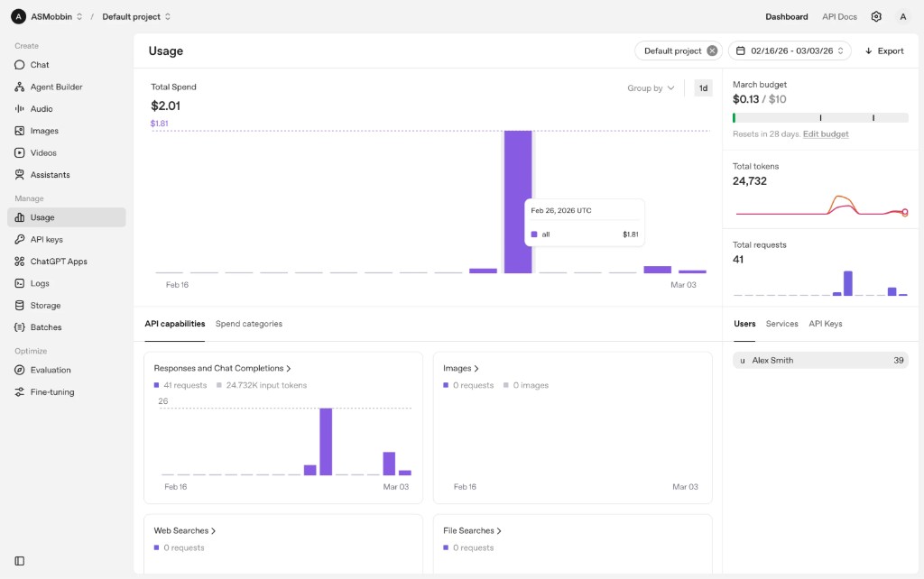Image resolution: width=924 pixels, height=579 pixels.
Task: Select the Users tab
Action: [x=744, y=324]
